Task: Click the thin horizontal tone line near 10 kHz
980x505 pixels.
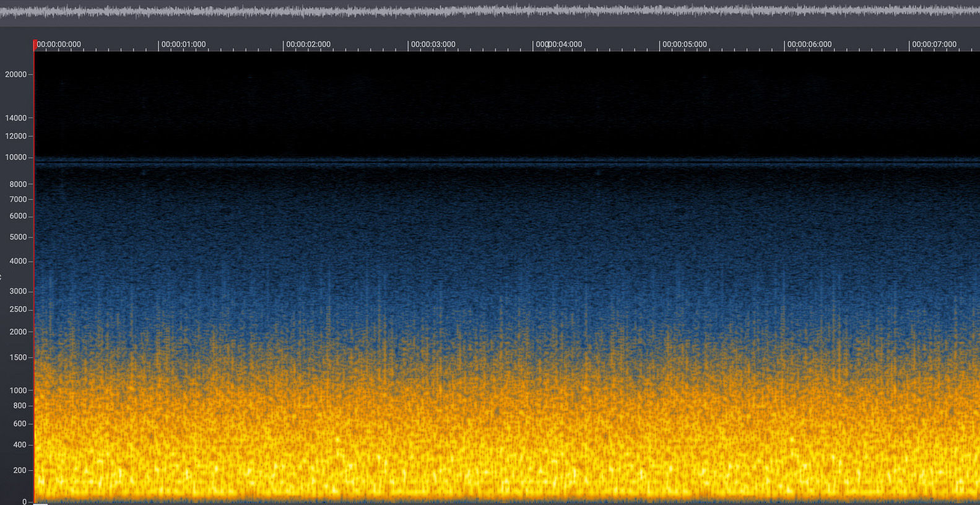Action: point(495,160)
